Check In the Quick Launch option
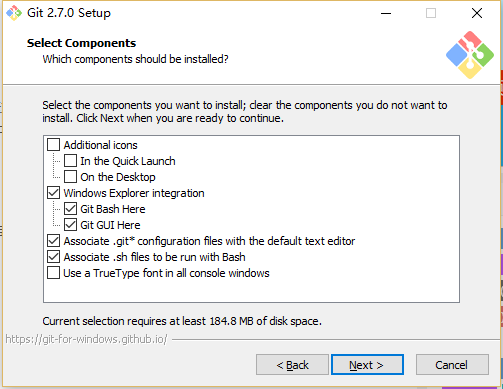 [70, 161]
